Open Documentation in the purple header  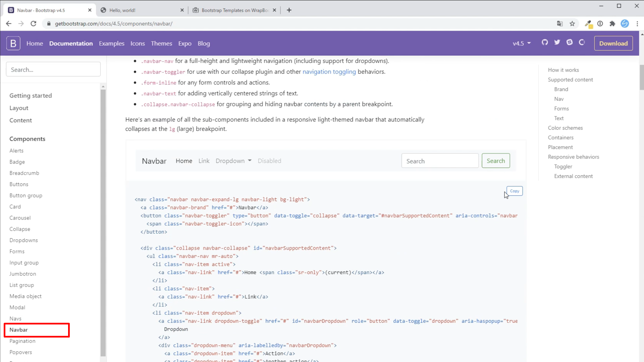71,44
